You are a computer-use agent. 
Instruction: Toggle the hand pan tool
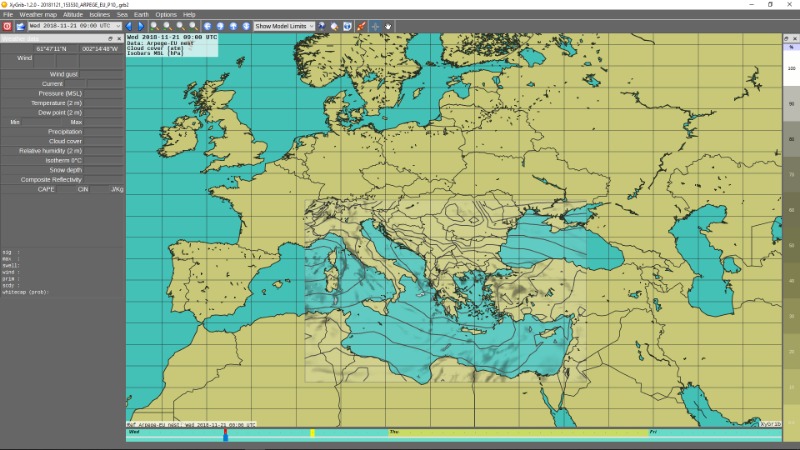pos(388,26)
